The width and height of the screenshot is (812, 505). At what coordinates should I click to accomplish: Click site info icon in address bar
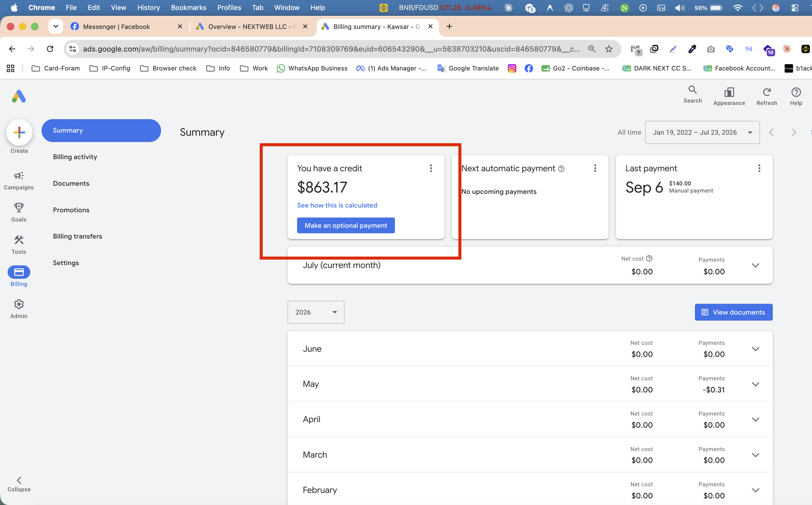click(72, 49)
